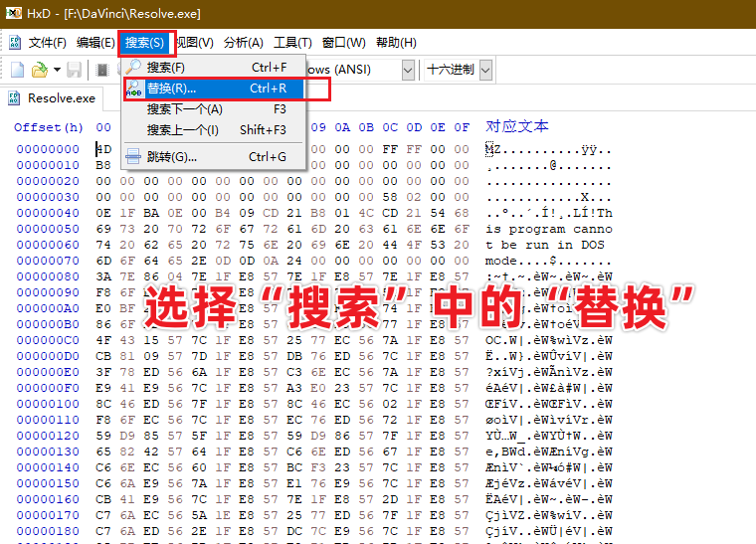This screenshot has width=756, height=544.
Task: Click byte DB in row 000000D0
Action: point(294,356)
